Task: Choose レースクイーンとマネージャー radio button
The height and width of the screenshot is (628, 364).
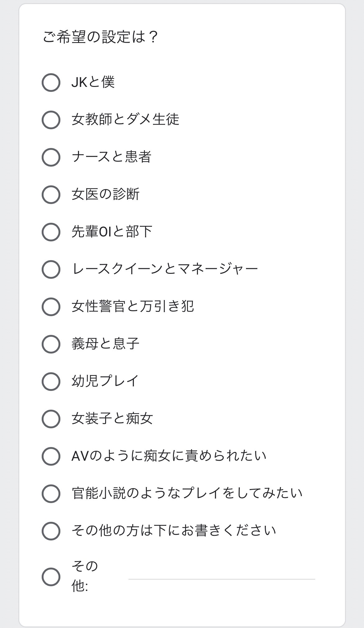Action: pyautogui.click(x=51, y=269)
